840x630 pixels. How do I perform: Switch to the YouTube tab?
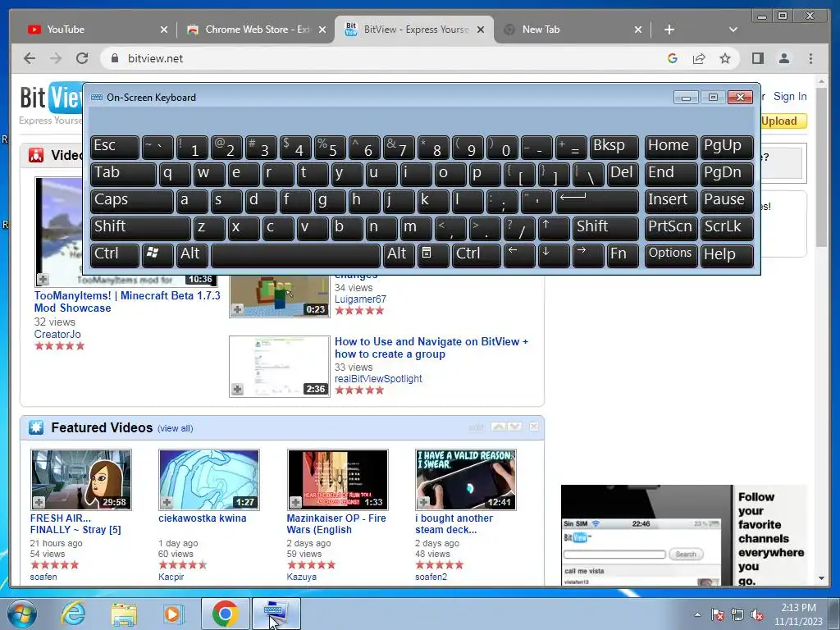pyautogui.click(x=97, y=30)
